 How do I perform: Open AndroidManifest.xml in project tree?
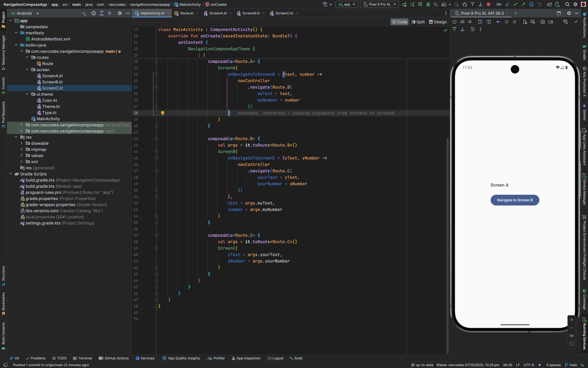click(50, 39)
